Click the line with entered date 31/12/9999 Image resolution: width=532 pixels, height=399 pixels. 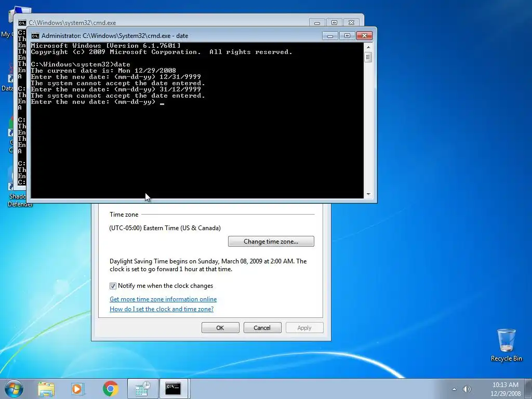pos(116,89)
